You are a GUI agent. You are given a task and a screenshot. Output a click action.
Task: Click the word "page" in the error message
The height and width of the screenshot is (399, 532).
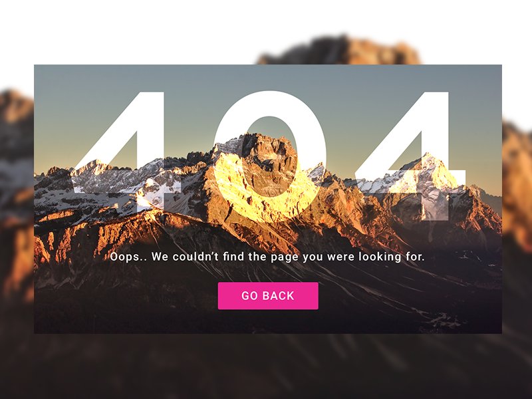point(285,257)
